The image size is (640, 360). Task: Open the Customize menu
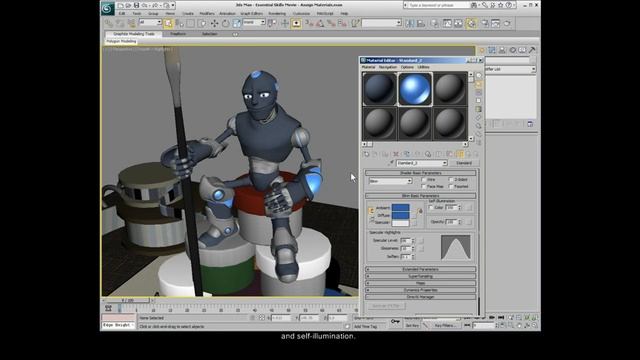click(301, 13)
